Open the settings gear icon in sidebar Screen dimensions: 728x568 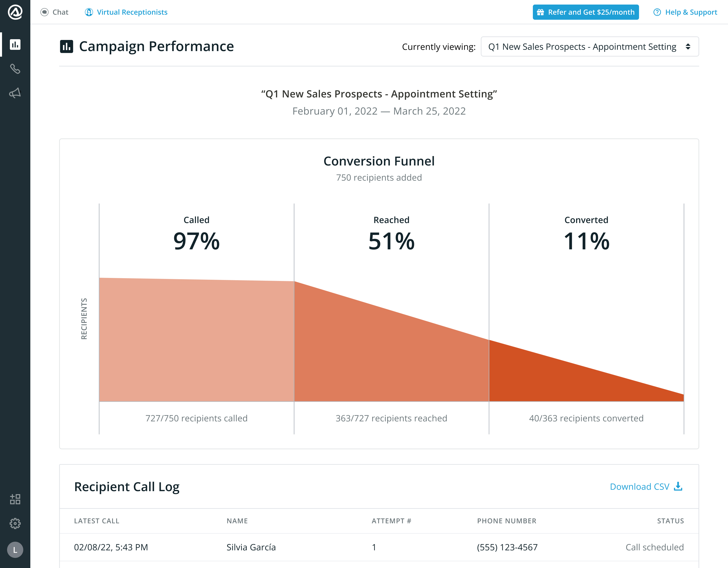pyautogui.click(x=15, y=523)
